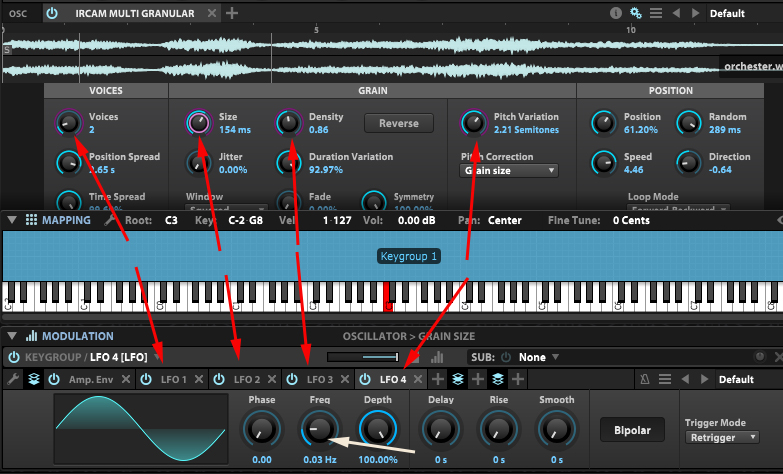Viewport: 783px width, 474px height.
Task: Click the Duration Variation knob
Action: click(289, 162)
